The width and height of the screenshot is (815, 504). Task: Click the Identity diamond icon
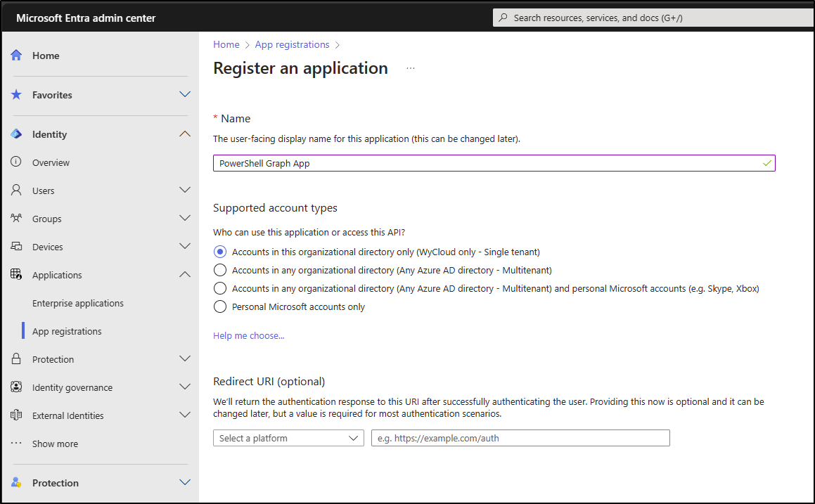tap(17, 134)
